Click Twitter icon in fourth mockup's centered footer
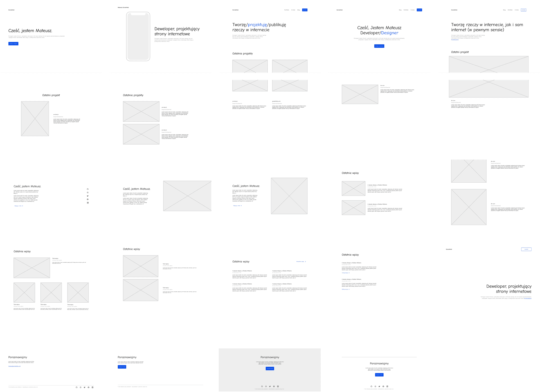The height and width of the screenshot is (392, 540). 379,386
